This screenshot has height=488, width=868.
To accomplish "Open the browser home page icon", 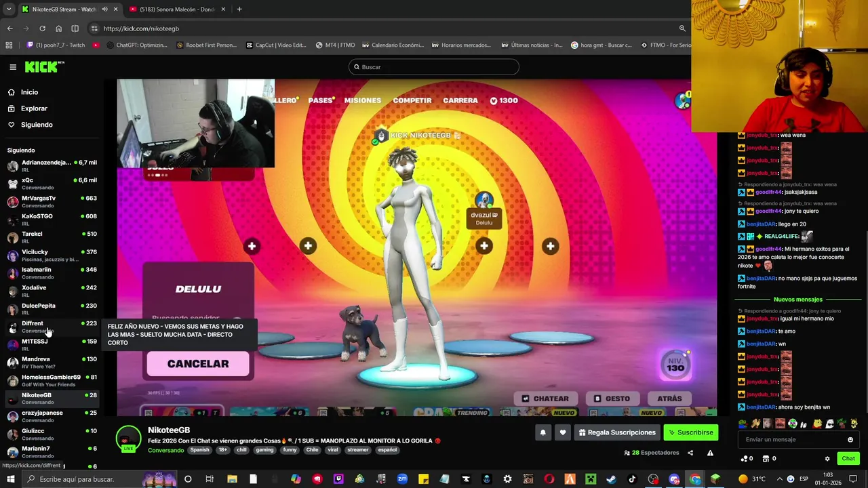I will point(58,28).
